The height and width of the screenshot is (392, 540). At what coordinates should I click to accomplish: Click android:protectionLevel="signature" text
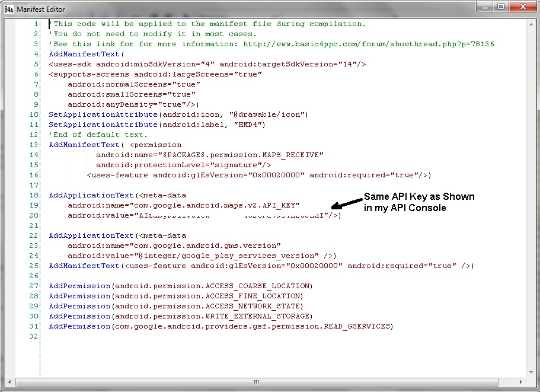coord(184,165)
